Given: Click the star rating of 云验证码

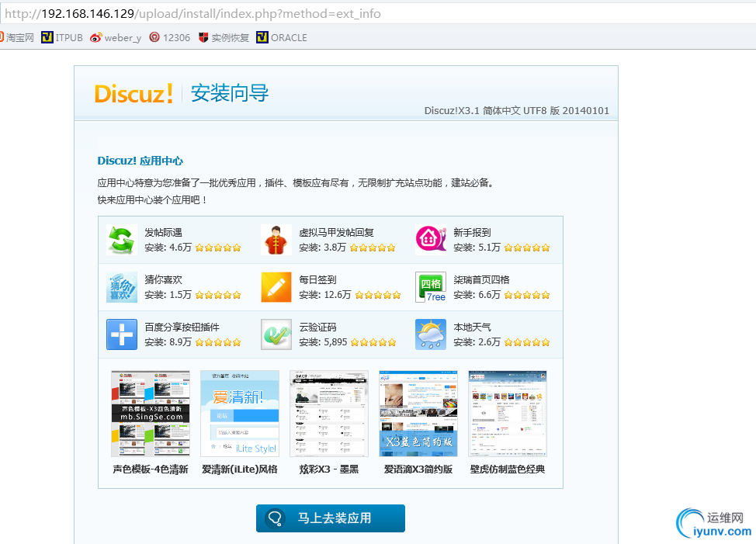Looking at the screenshot, I should pos(373,342).
